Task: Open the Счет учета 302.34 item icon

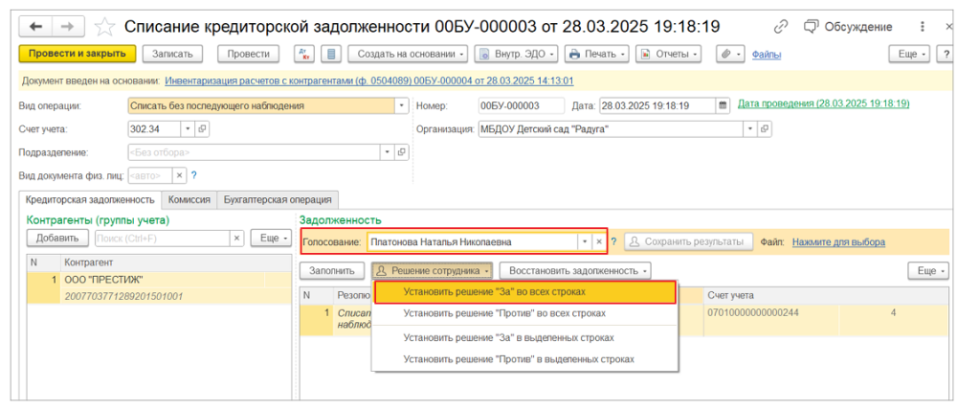Action: coord(202,128)
